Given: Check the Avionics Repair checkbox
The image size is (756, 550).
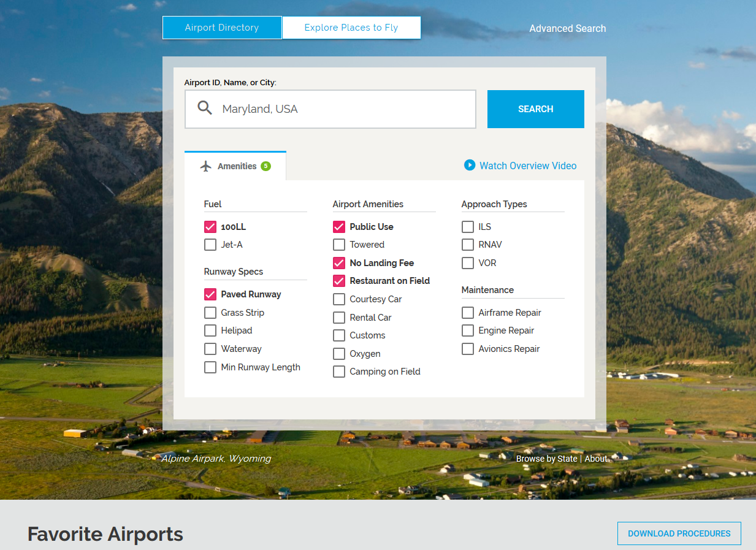Looking at the screenshot, I should (x=468, y=349).
